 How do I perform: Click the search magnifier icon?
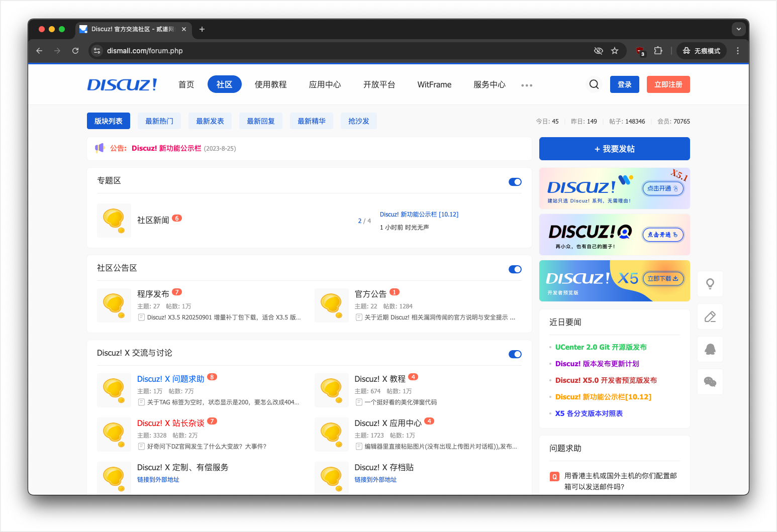[x=594, y=84]
